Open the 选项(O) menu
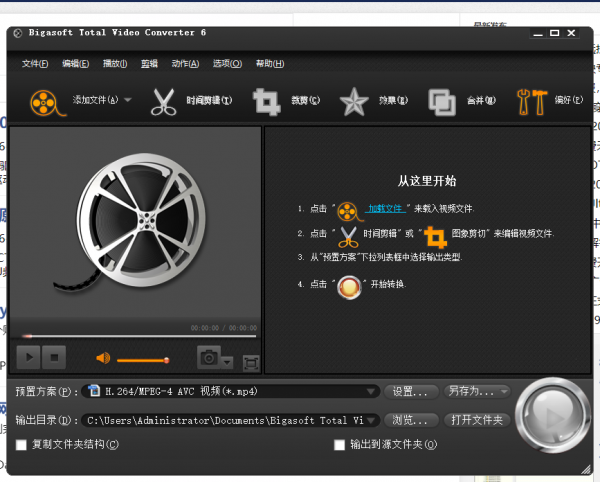600x482 pixels. pyautogui.click(x=227, y=64)
